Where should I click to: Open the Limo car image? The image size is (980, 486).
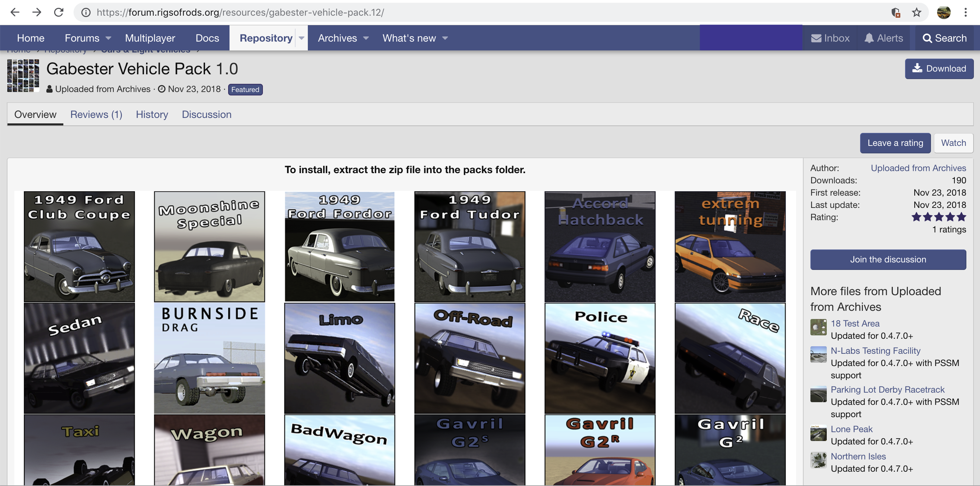339,359
